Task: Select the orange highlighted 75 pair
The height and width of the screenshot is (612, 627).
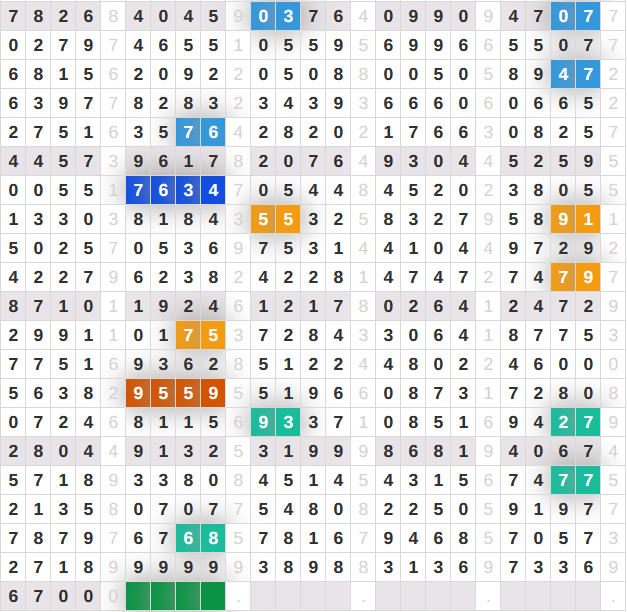Action: 200,335
